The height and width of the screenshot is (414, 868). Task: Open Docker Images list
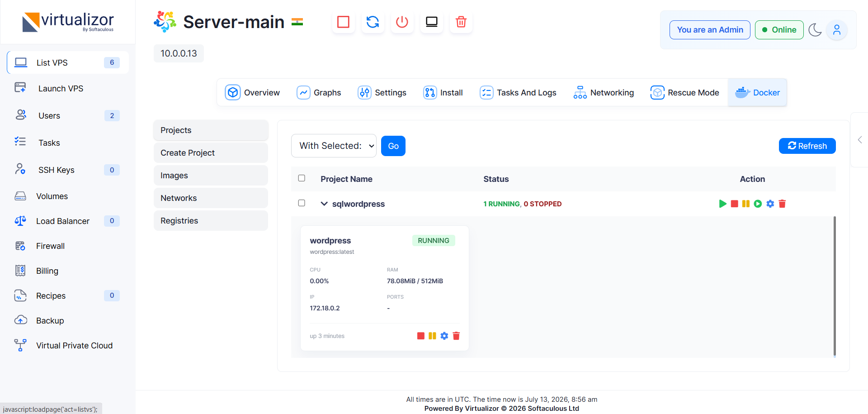tap(211, 176)
